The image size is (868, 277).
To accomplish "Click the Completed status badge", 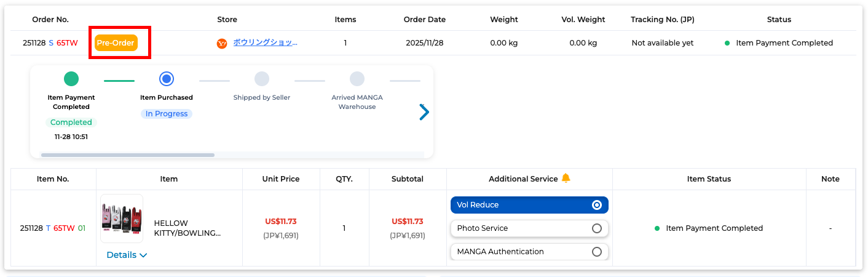I will pyautogui.click(x=71, y=122).
